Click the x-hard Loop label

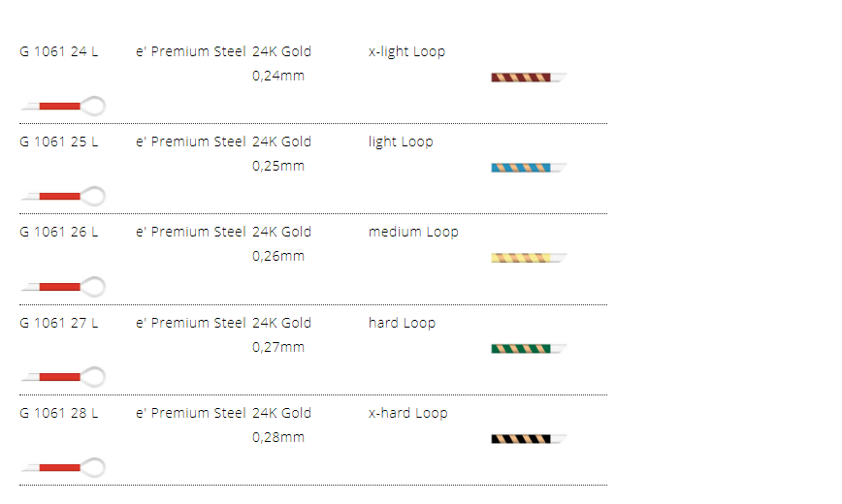coord(407,413)
